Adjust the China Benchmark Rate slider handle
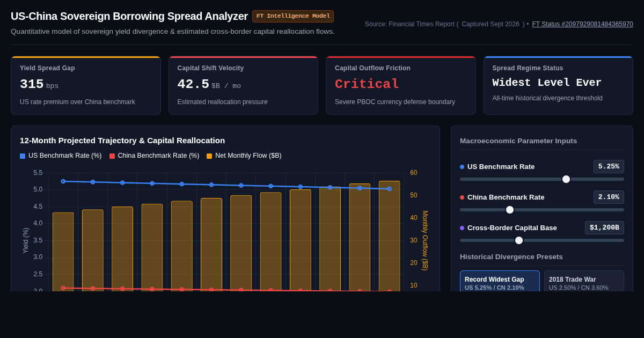The width and height of the screenshot is (644, 338). pyautogui.click(x=510, y=210)
